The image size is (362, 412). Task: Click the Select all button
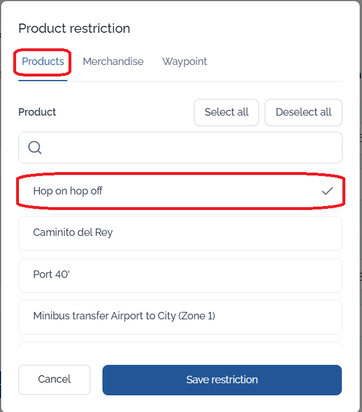pos(226,112)
